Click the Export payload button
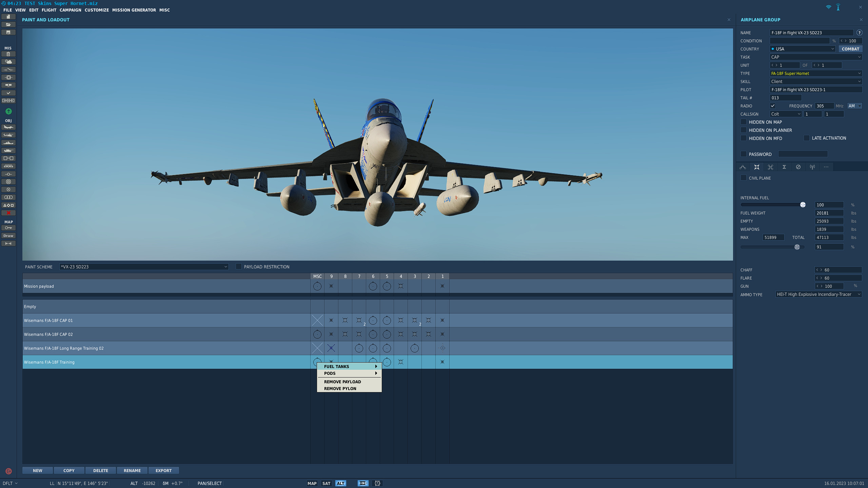The image size is (868, 488). tap(164, 470)
